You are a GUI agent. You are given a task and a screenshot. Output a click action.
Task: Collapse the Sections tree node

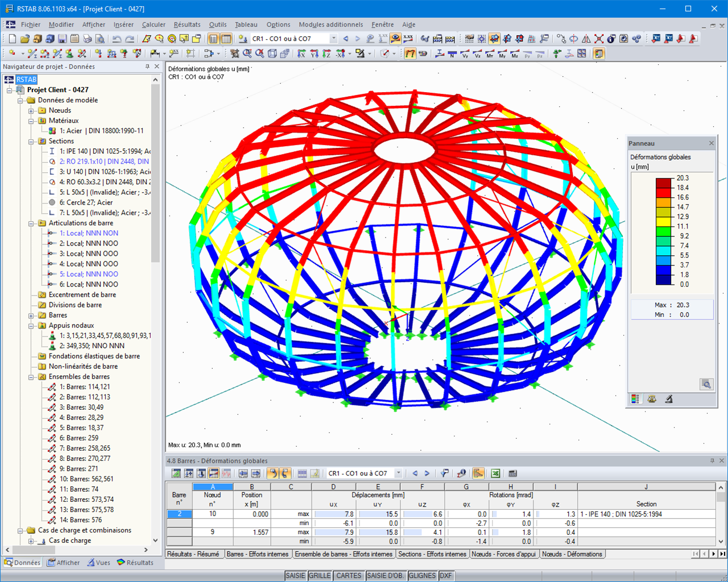[x=32, y=141]
